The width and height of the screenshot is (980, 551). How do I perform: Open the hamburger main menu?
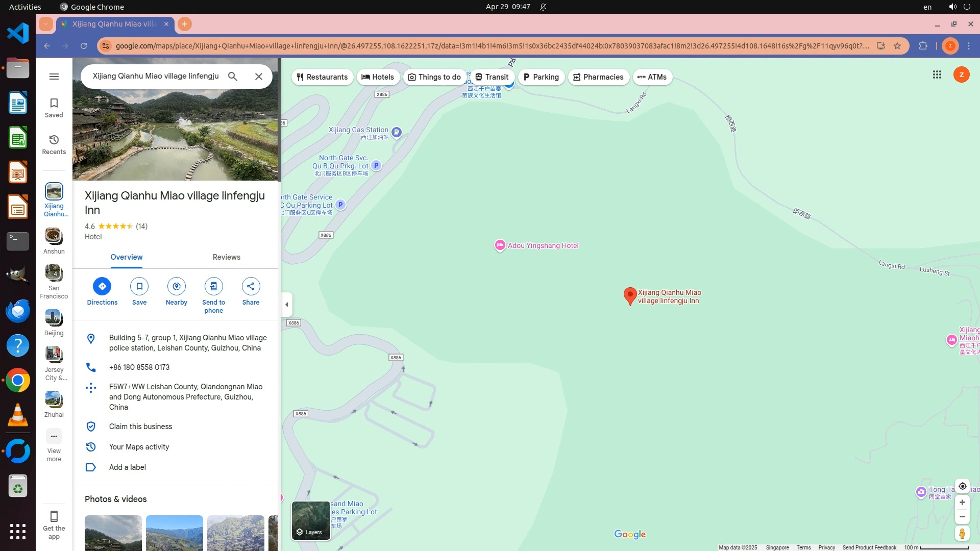point(54,77)
